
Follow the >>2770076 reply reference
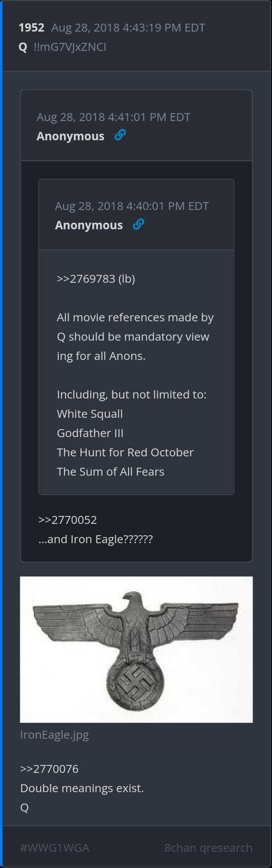point(49,769)
